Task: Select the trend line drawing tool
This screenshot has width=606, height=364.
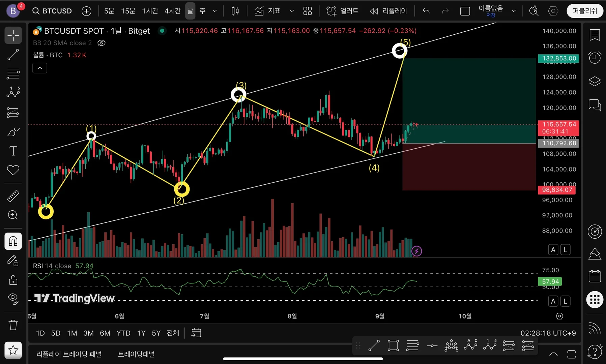Action: coord(13,55)
